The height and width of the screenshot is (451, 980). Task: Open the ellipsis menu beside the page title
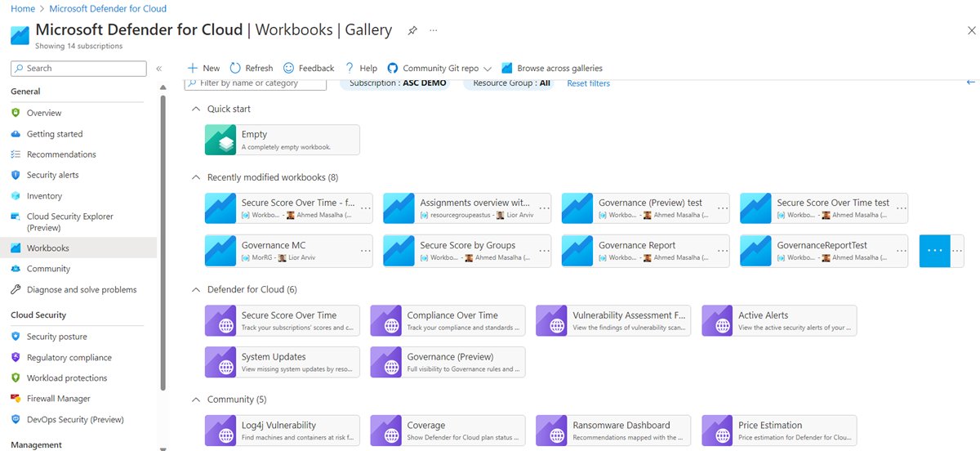click(434, 30)
